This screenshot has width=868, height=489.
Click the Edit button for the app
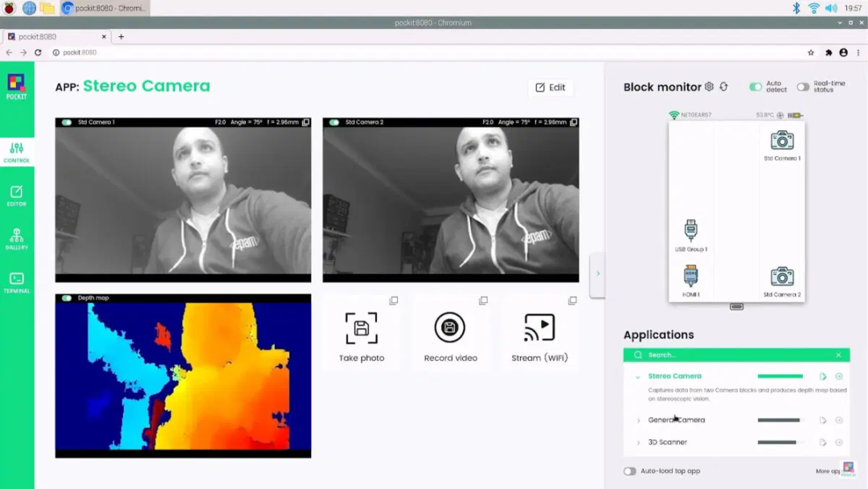(x=551, y=87)
